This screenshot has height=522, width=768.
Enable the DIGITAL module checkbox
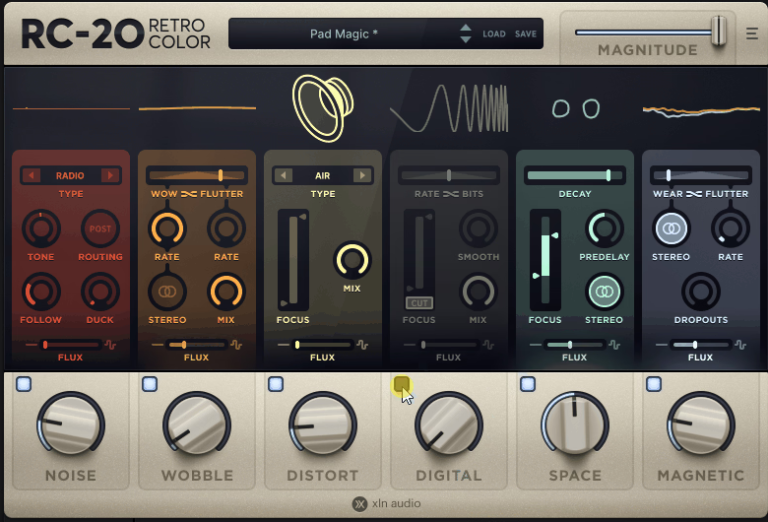coord(402,384)
